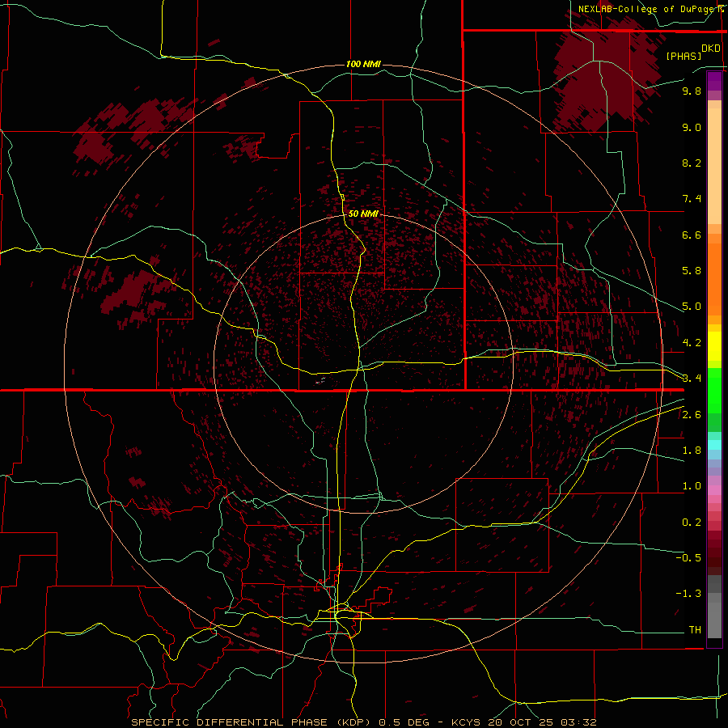
Task: Select the 6.6 scale label
Action: click(692, 235)
